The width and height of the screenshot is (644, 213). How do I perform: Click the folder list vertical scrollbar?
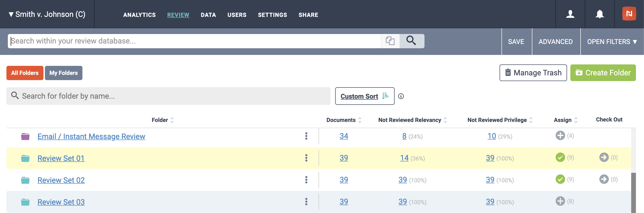click(633, 193)
